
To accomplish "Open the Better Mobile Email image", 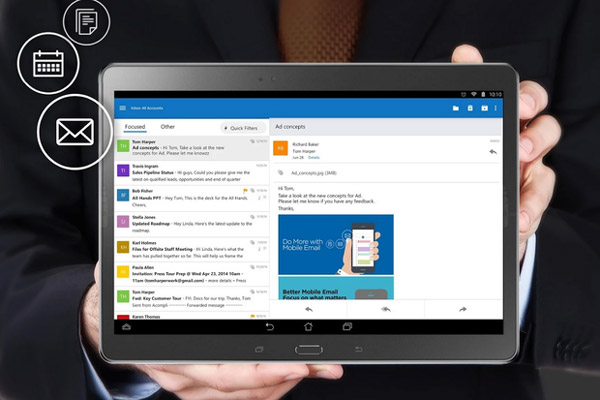I will tap(336, 288).
